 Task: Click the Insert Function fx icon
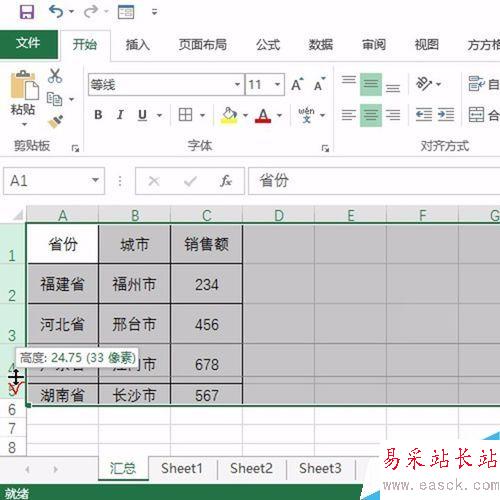pos(226,181)
